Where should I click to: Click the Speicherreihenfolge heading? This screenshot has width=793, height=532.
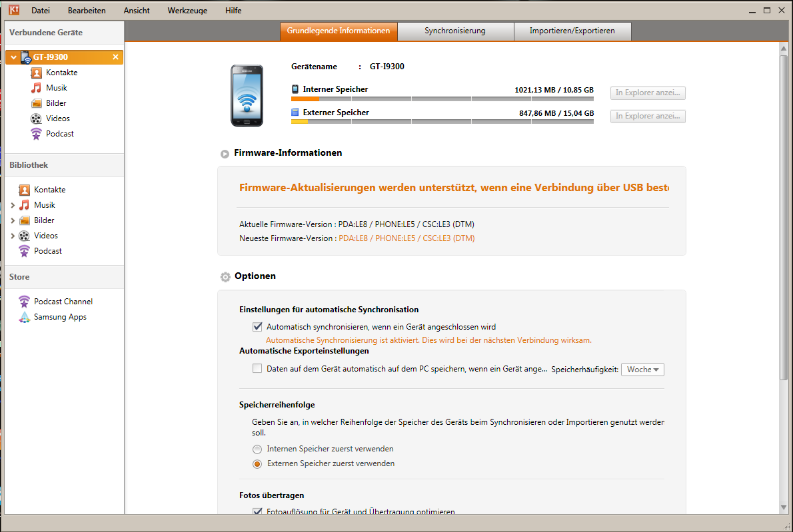277,405
